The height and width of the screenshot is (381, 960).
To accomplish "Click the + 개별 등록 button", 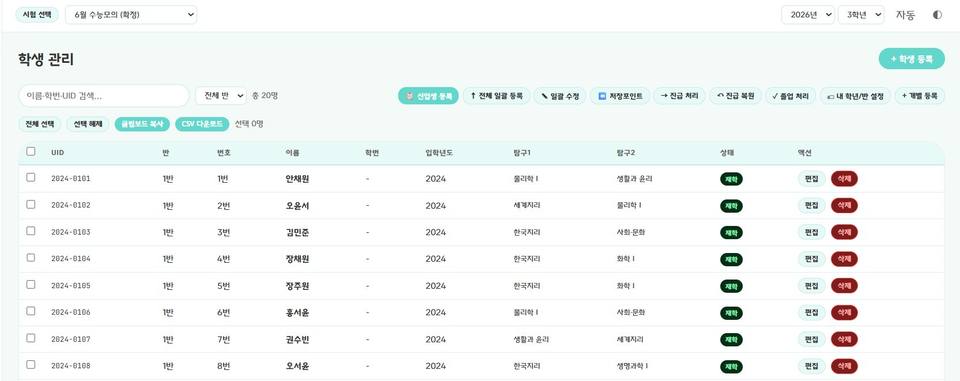I will pos(920,96).
